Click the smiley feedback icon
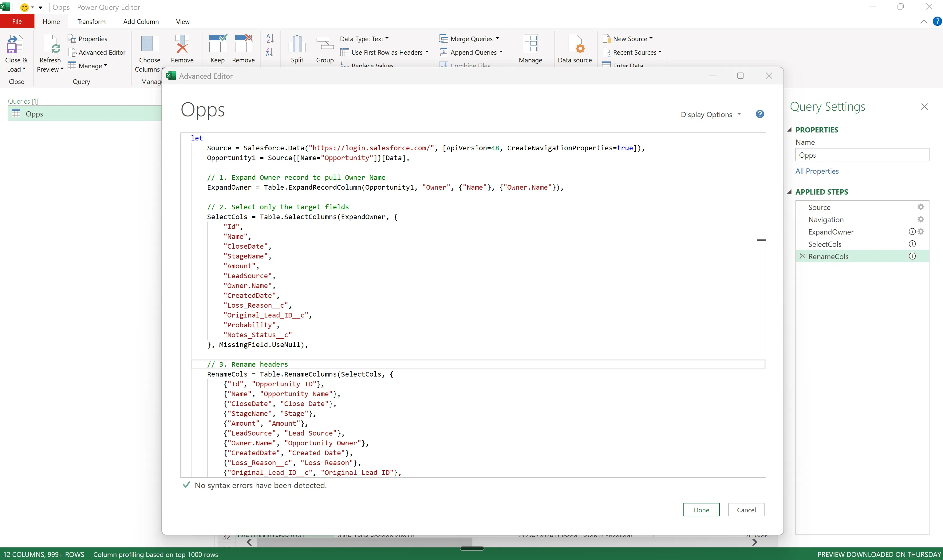943x560 pixels. [x=25, y=7]
